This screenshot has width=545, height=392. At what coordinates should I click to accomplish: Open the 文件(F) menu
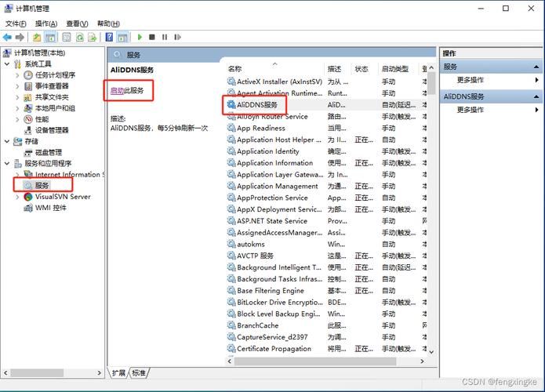(x=16, y=24)
